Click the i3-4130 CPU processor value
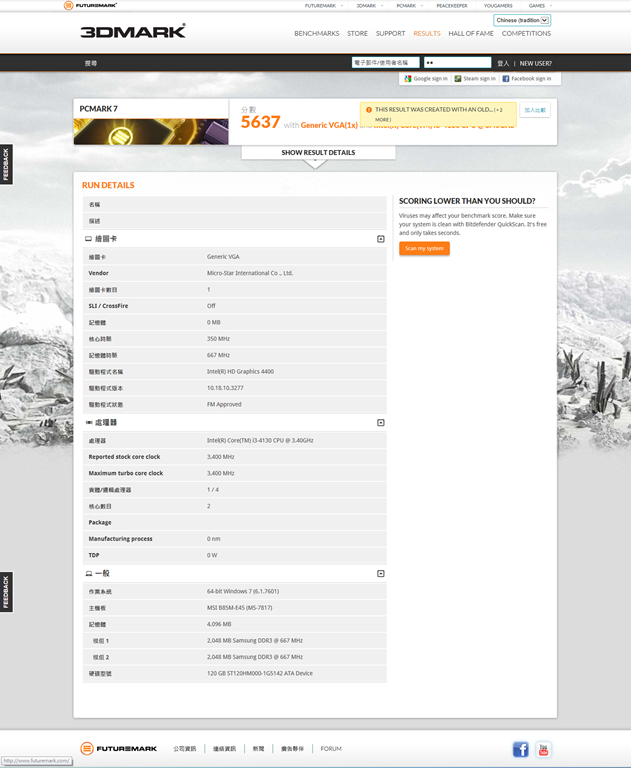 [x=260, y=441]
